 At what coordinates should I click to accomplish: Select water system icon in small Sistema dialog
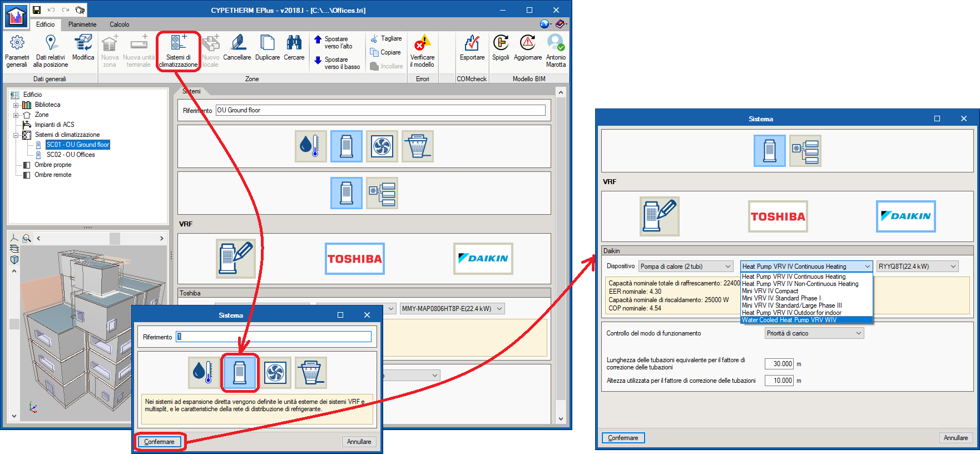click(x=204, y=372)
